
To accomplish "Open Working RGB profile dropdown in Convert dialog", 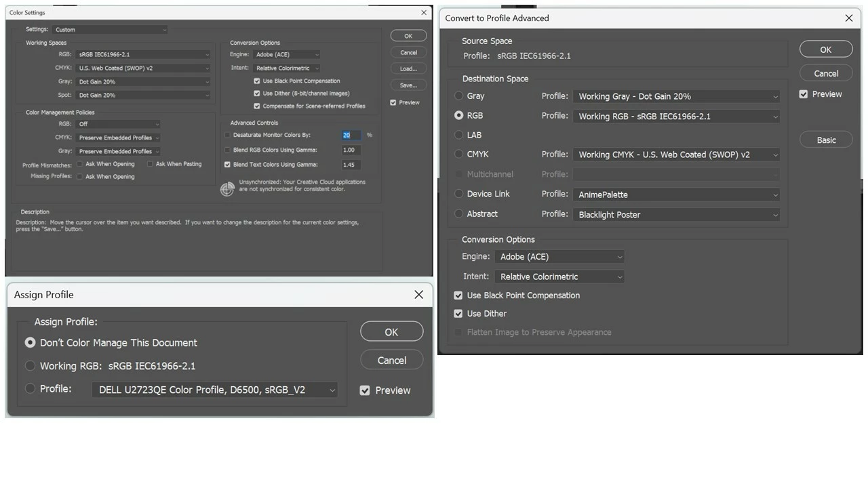I will [676, 116].
